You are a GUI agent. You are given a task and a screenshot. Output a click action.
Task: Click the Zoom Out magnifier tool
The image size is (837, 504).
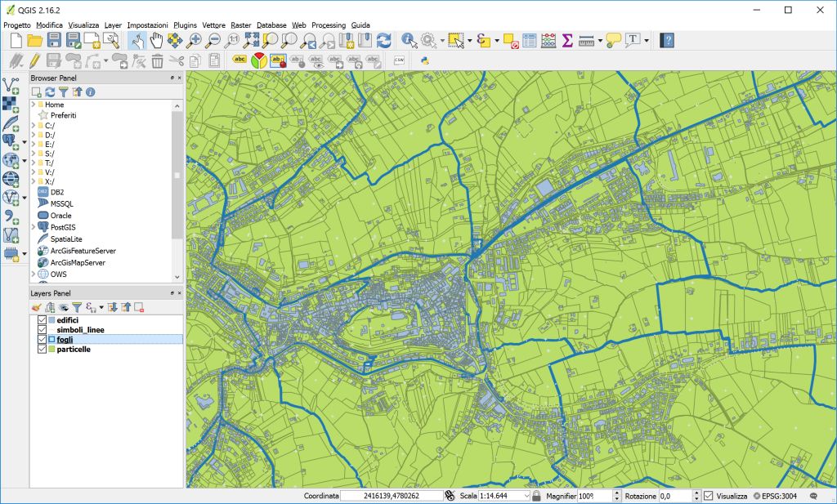click(x=213, y=41)
